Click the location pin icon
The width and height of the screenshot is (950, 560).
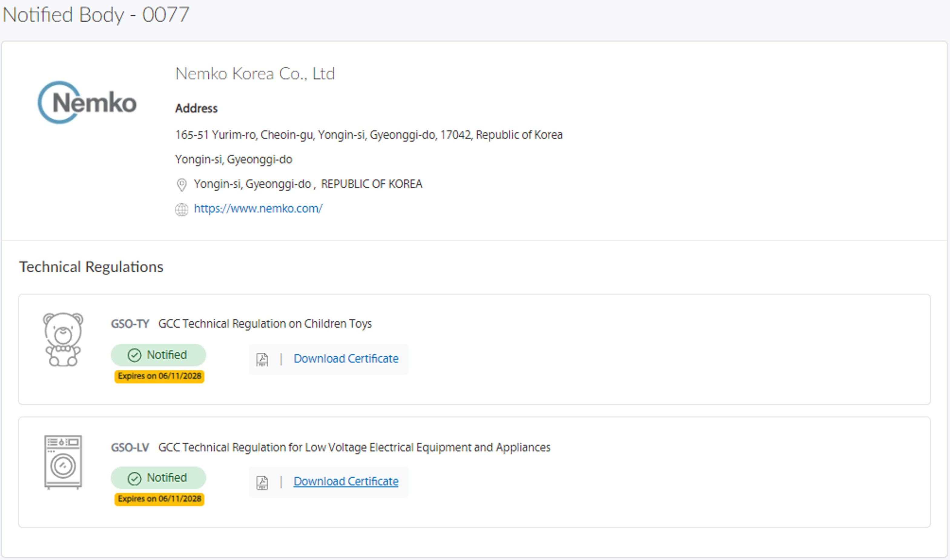tap(182, 185)
